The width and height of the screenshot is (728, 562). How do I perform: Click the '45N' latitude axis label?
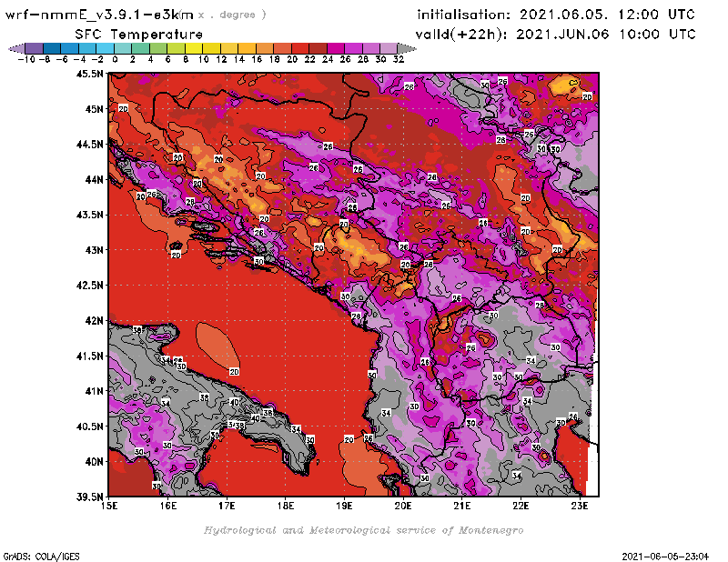pos(94,109)
